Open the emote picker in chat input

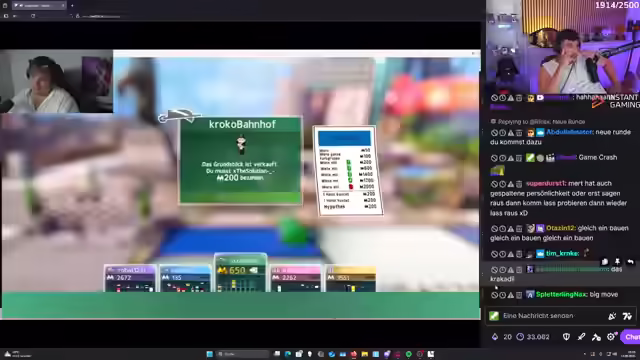pos(612,316)
